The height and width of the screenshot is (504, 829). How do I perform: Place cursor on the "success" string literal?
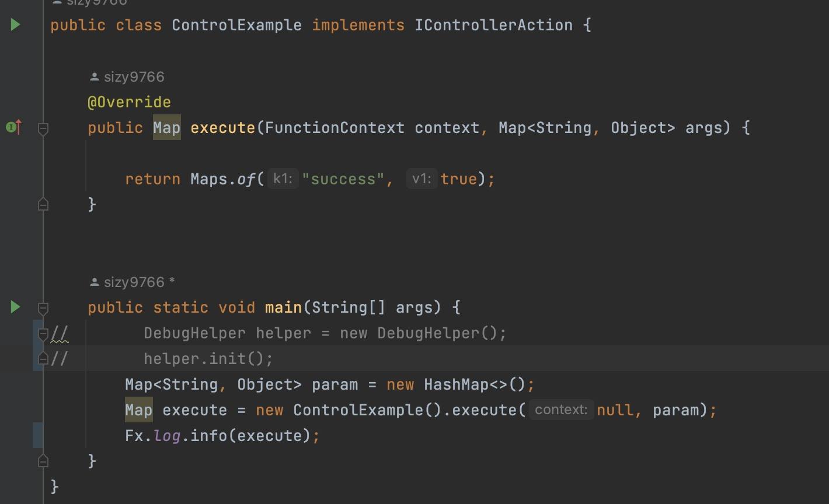(343, 179)
